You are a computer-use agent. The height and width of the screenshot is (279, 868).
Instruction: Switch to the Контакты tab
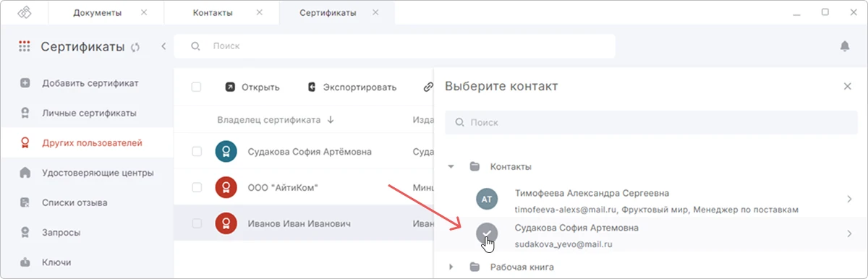213,12
